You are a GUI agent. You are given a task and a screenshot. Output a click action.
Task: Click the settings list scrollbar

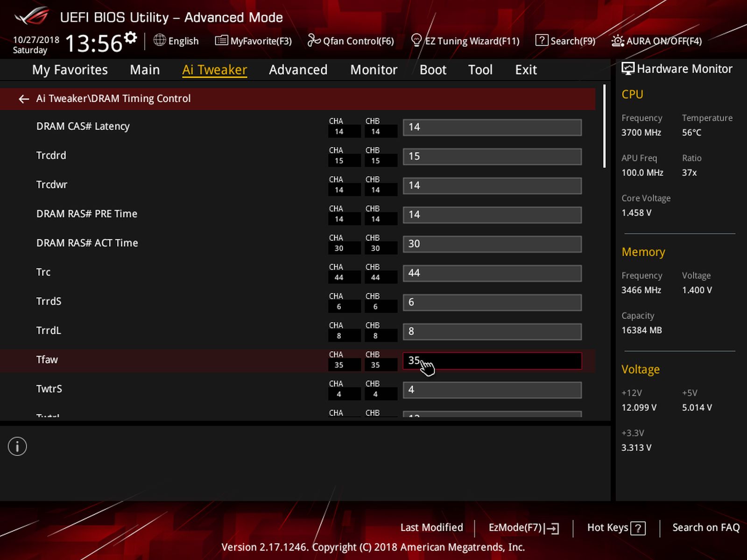point(605,126)
